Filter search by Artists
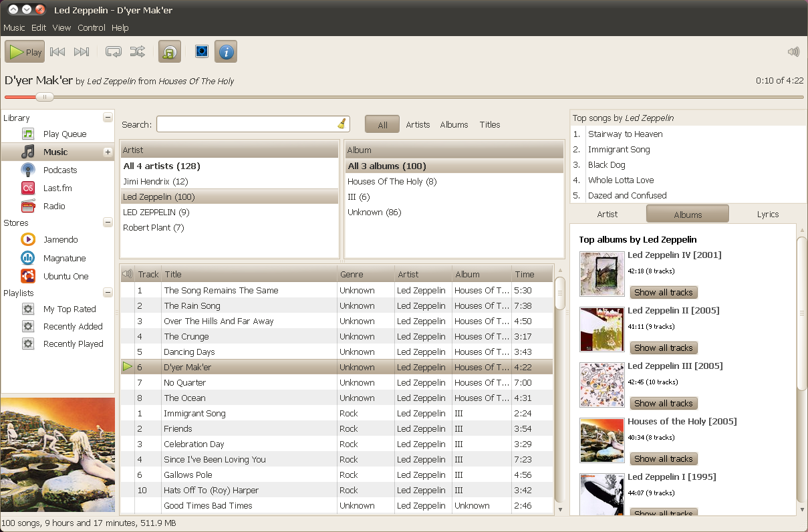Image resolution: width=808 pixels, height=532 pixels. click(418, 124)
